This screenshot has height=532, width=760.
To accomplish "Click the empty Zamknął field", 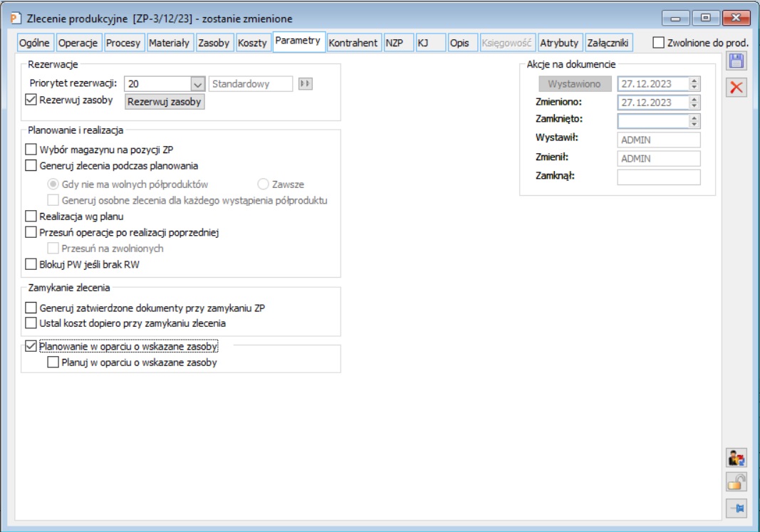I will (x=659, y=177).
